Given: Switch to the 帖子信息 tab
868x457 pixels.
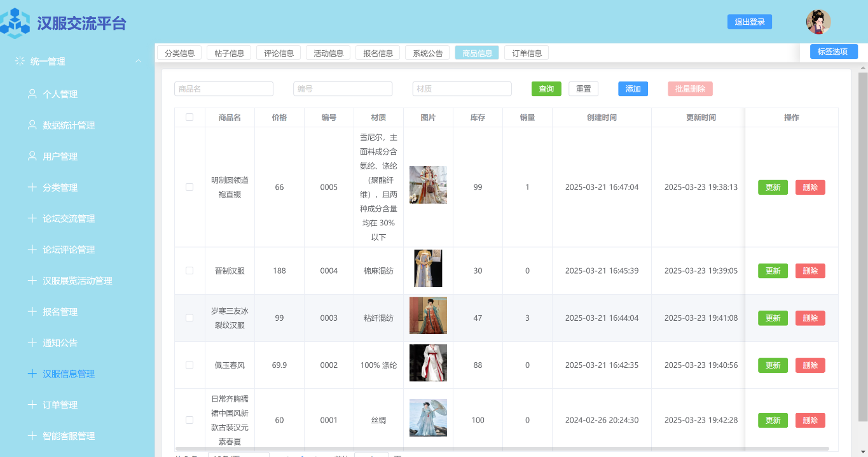Looking at the screenshot, I should tap(229, 53).
